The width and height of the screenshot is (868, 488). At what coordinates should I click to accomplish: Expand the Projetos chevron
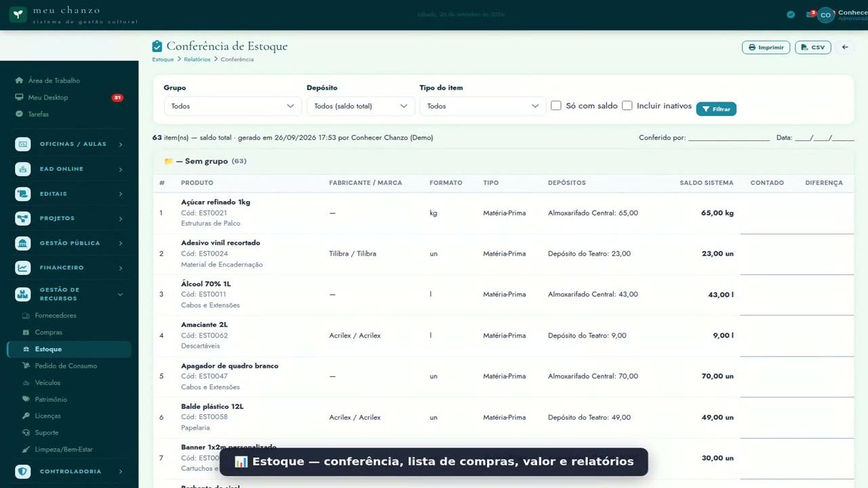click(121, 218)
